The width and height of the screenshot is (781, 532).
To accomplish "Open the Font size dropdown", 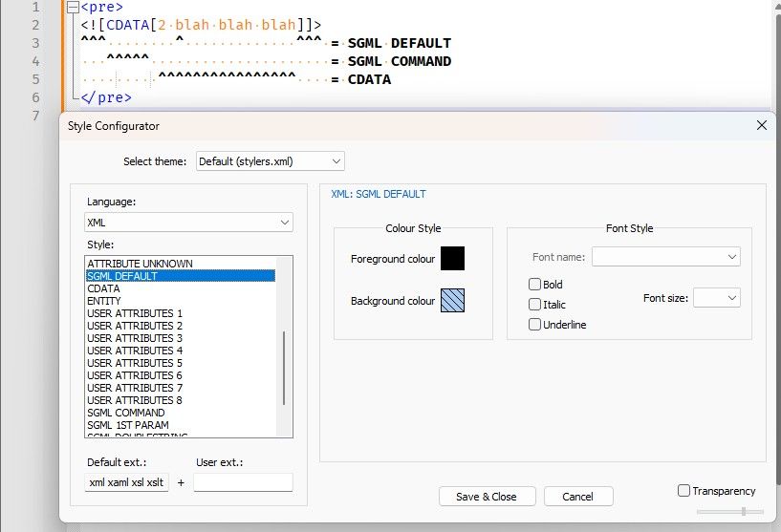I will click(717, 298).
